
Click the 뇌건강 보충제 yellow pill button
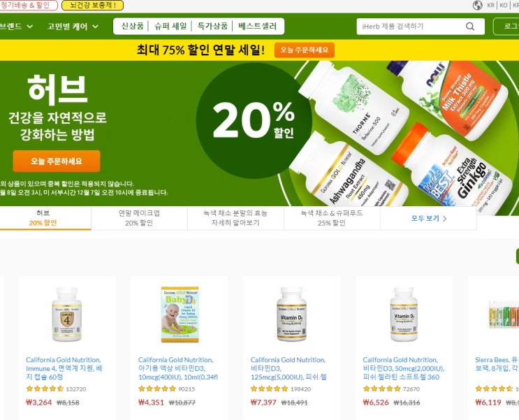[x=93, y=6]
